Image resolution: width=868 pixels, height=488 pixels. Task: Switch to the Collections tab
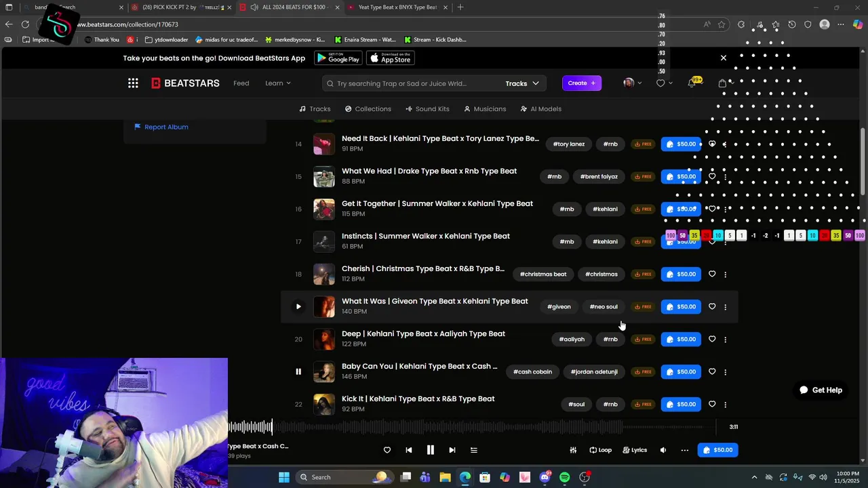coord(368,108)
